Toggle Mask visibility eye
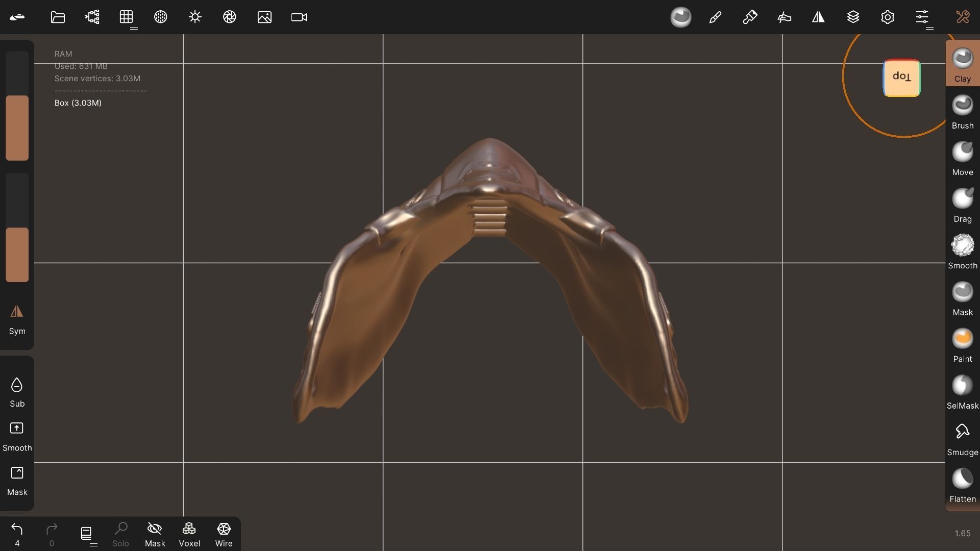 click(155, 534)
